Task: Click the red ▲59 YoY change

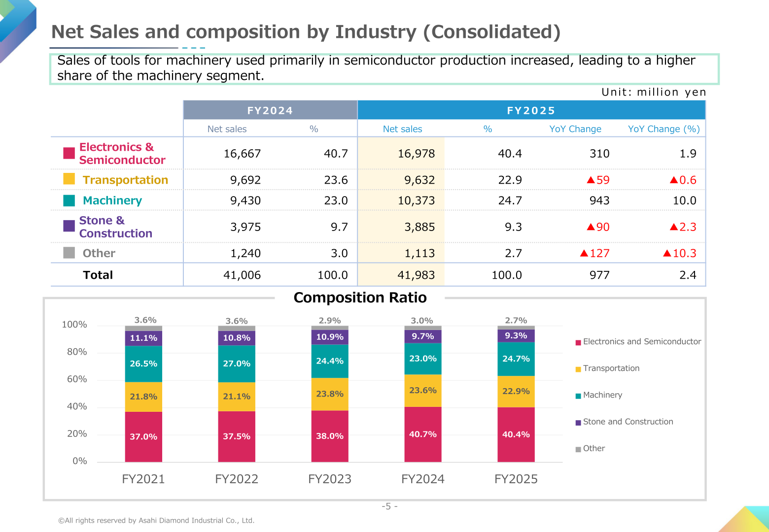Action: click(x=598, y=180)
